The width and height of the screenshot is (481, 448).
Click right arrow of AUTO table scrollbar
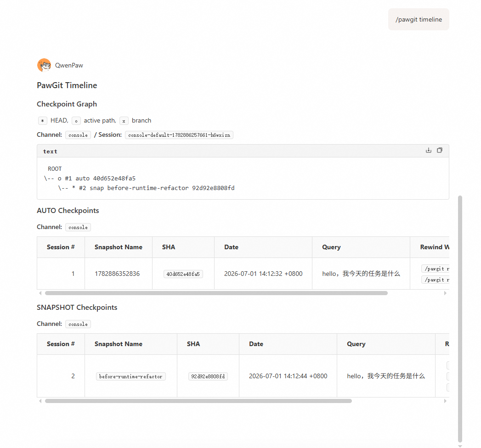click(x=445, y=293)
